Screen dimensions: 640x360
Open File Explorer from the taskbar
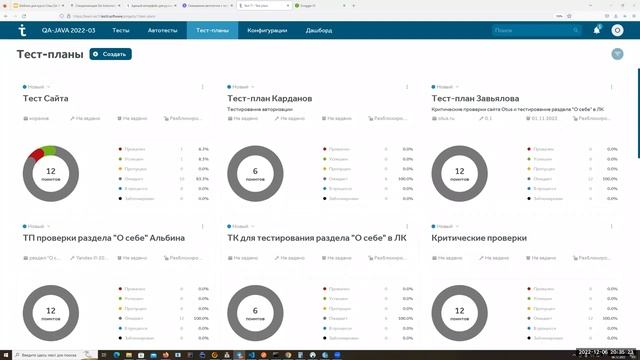(x=129, y=355)
